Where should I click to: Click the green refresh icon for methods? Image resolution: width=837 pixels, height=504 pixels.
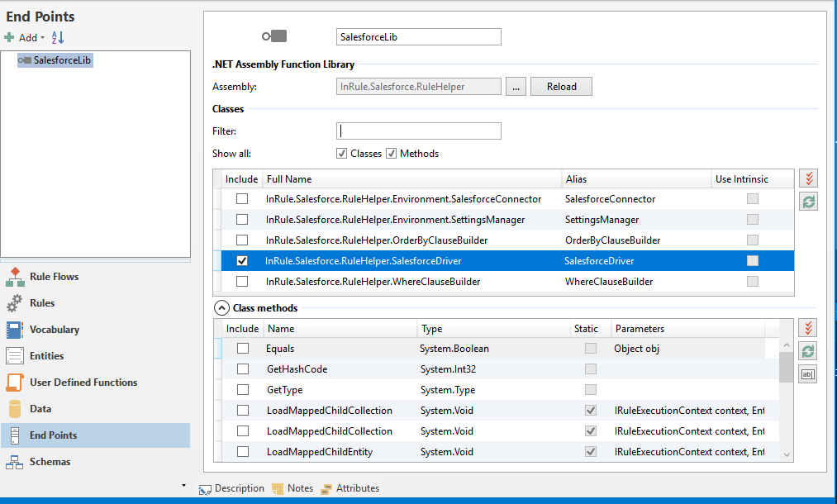pos(808,351)
